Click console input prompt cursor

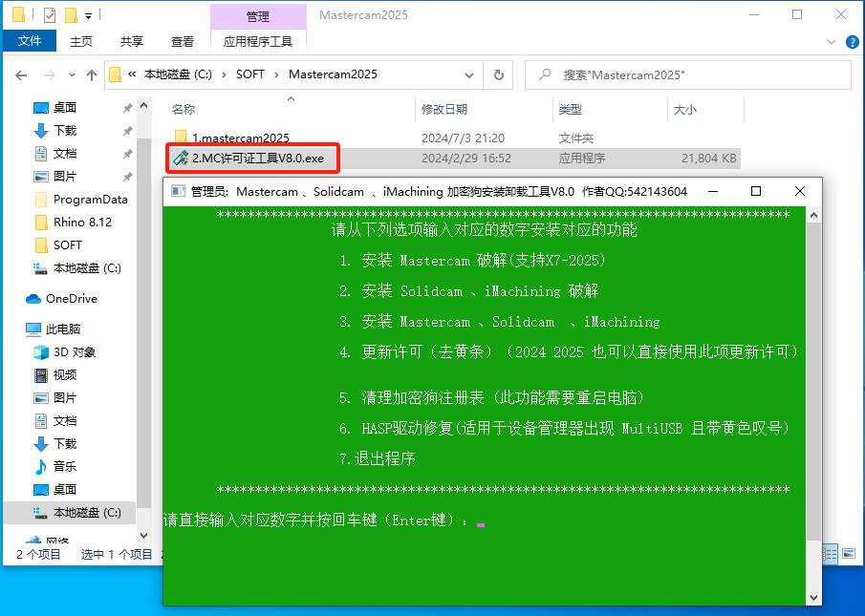coord(481,524)
